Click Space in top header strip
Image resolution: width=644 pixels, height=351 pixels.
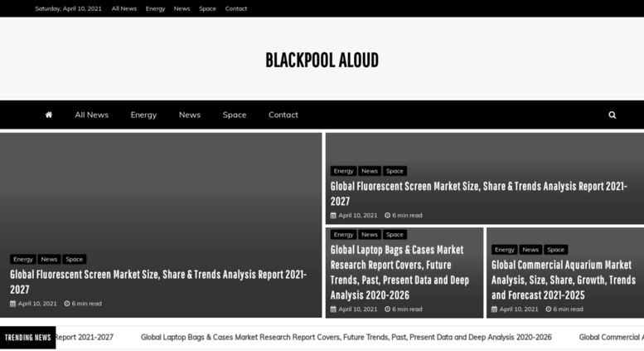207,8
